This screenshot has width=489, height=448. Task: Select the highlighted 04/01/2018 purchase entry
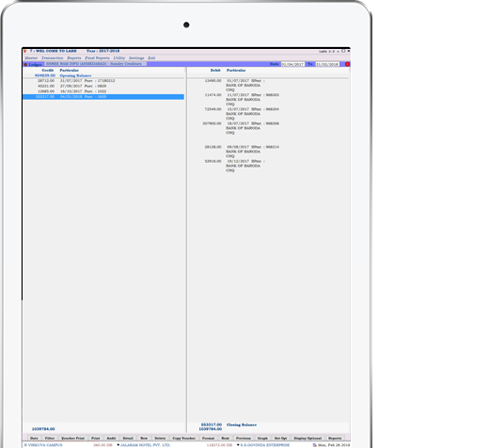(x=103, y=97)
